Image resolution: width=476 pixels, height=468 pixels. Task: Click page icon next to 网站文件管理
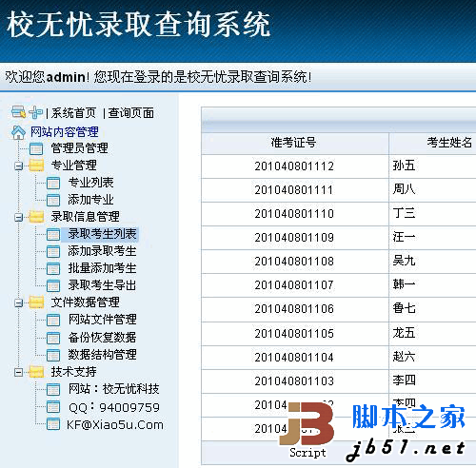pyautogui.click(x=53, y=320)
